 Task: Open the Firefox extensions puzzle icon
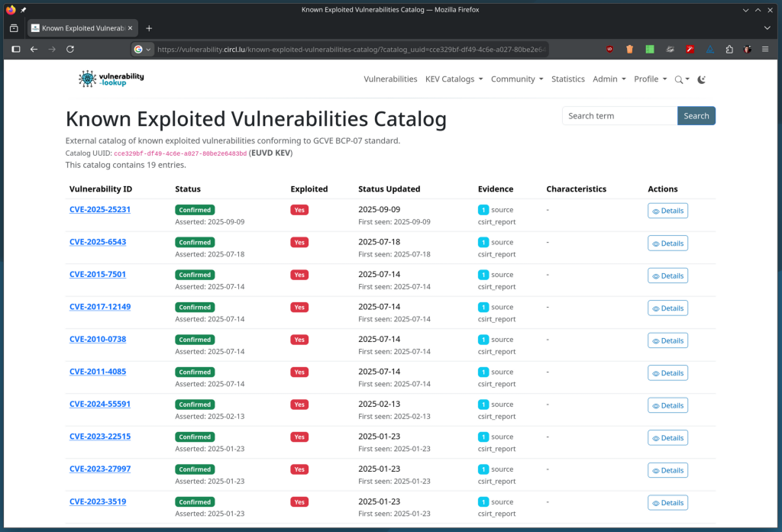729,49
